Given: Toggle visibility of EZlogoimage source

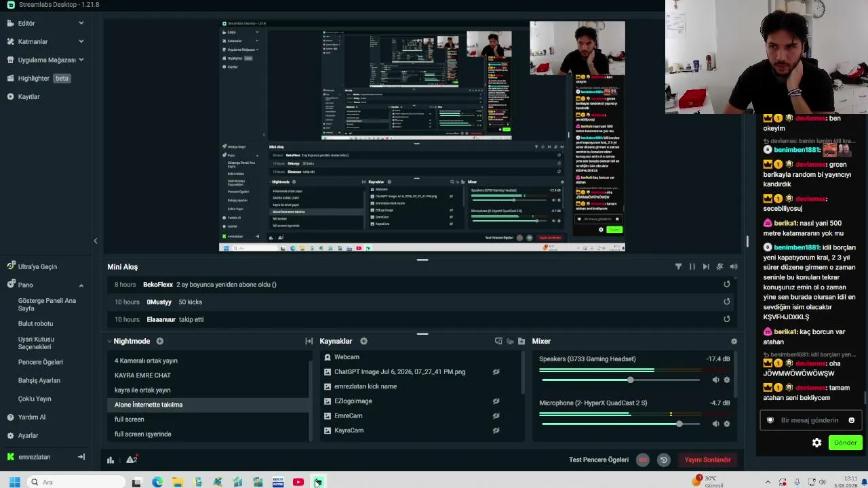Looking at the screenshot, I should click(496, 401).
